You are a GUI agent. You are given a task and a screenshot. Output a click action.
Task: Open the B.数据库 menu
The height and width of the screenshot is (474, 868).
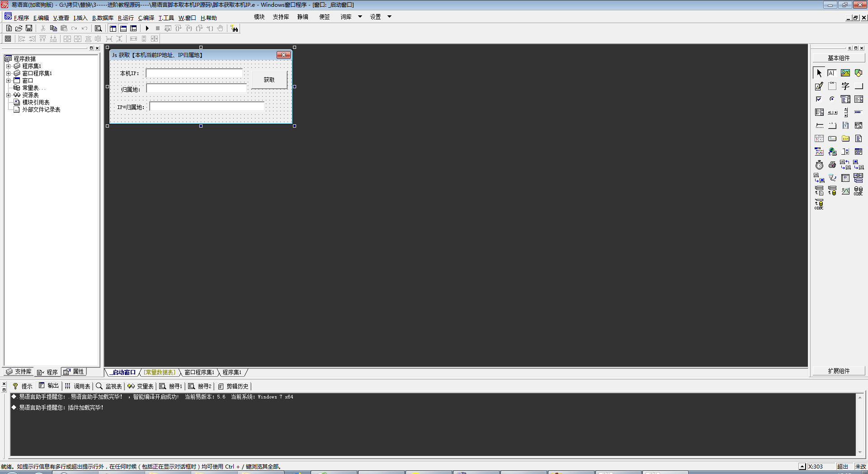pos(103,18)
